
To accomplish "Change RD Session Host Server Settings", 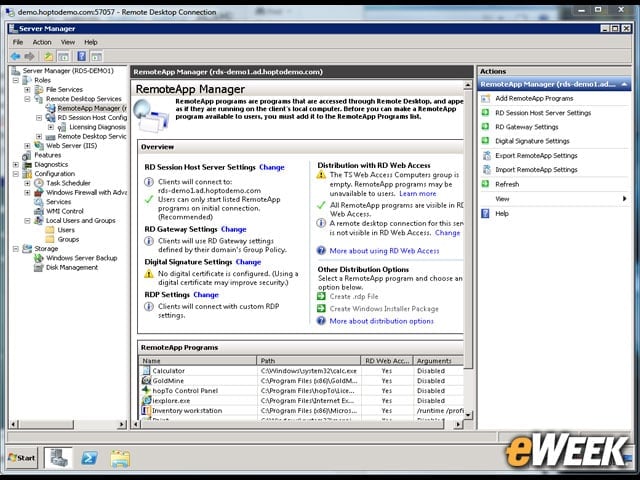I will click(271, 167).
